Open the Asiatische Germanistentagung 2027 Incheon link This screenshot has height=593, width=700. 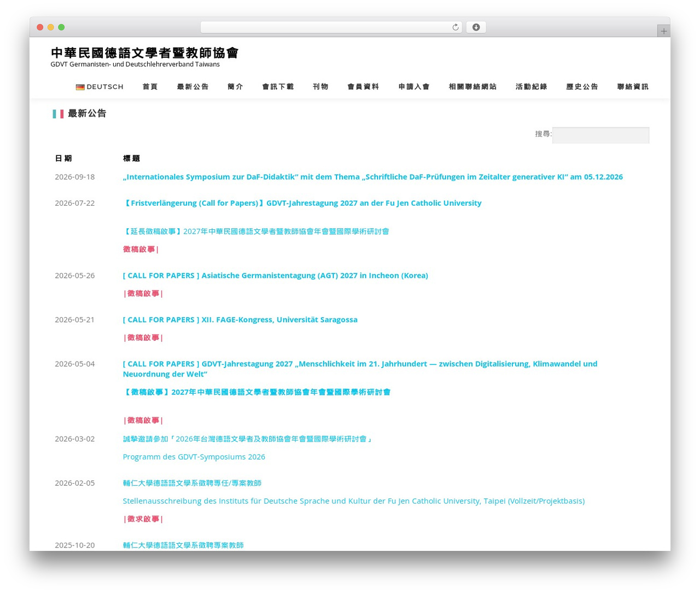[276, 276]
